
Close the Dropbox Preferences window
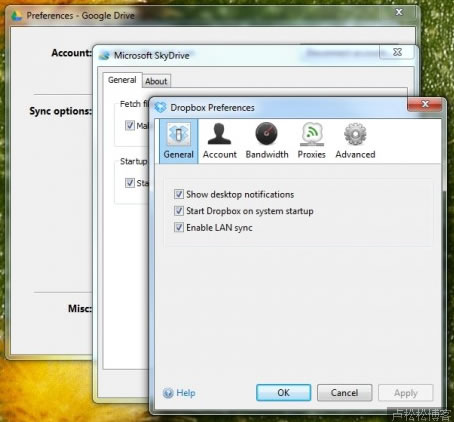pos(425,104)
